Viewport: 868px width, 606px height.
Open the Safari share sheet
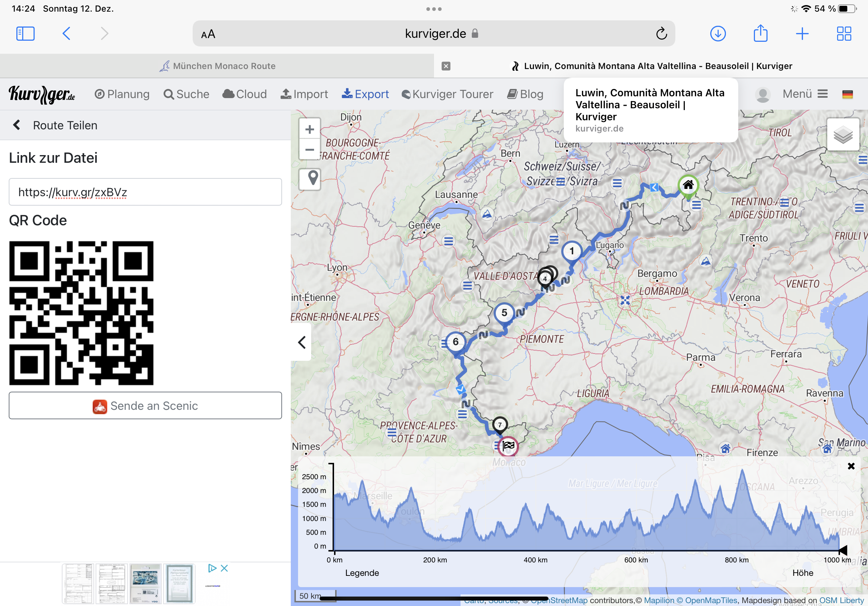pos(761,33)
